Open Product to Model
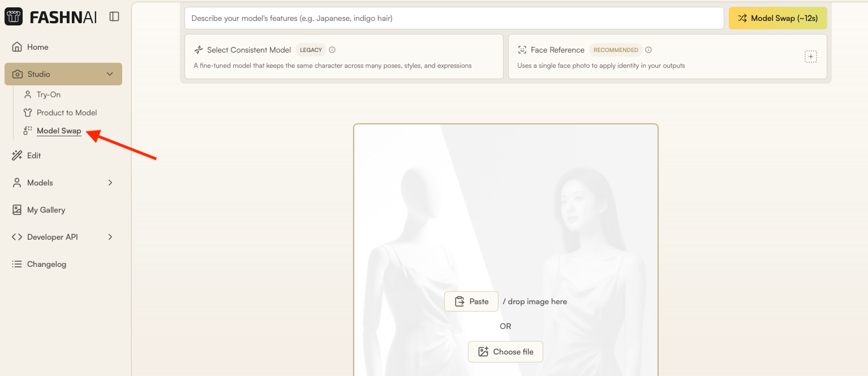Viewport: 868px width, 376px height. [x=67, y=113]
